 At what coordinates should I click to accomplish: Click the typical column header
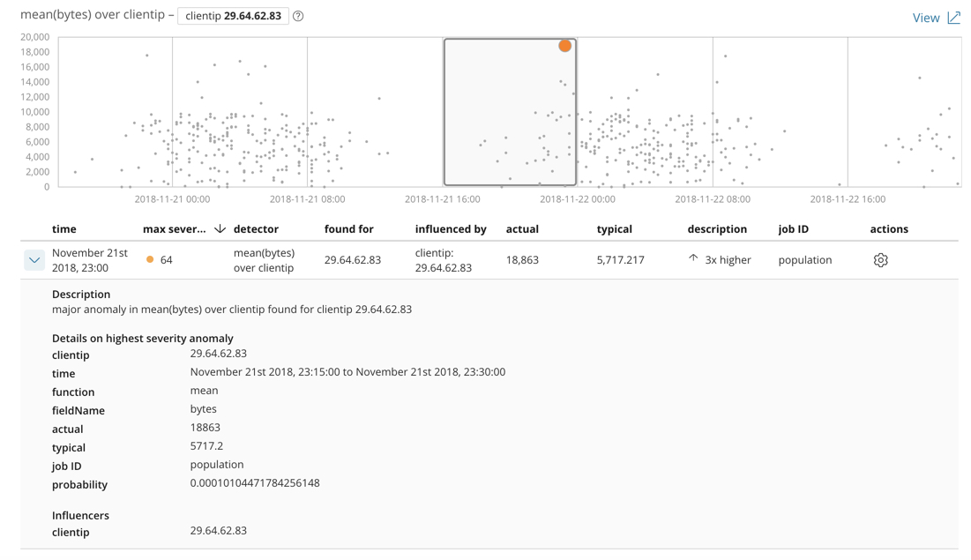pos(614,228)
